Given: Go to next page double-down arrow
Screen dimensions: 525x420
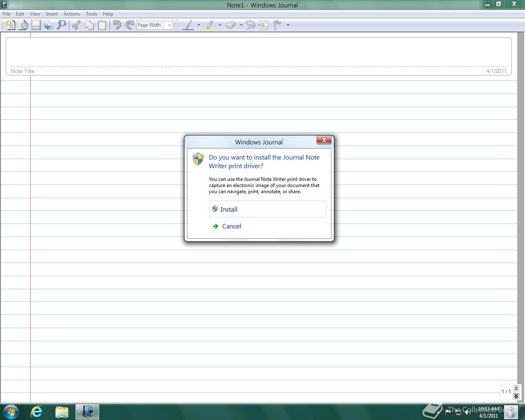Looking at the screenshot, I should click(x=516, y=395).
